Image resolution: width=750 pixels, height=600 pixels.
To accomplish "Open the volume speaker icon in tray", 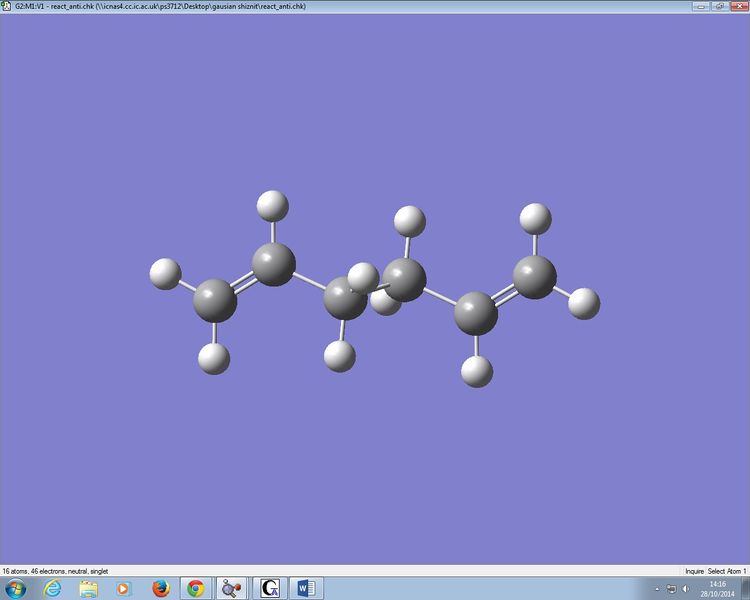I will [x=686, y=589].
